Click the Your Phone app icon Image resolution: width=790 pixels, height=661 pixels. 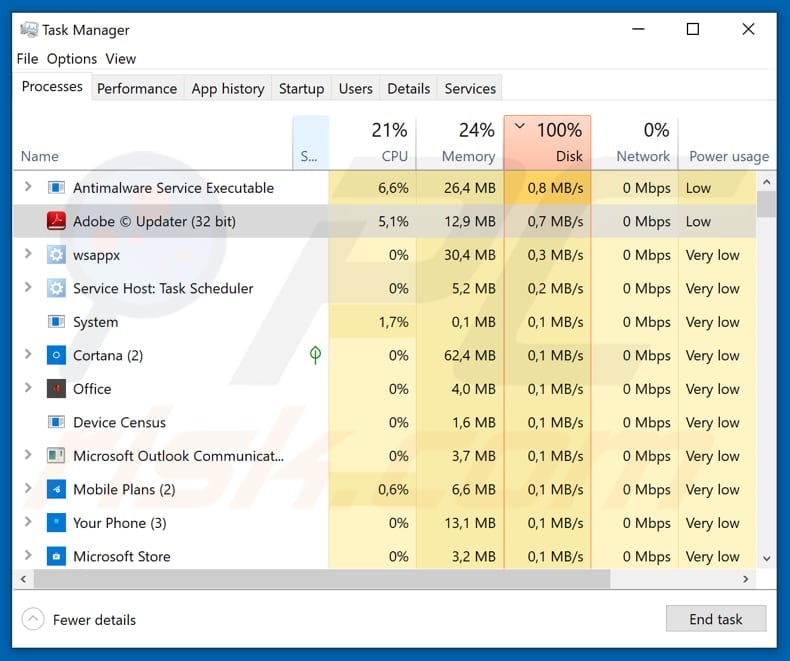(56, 523)
